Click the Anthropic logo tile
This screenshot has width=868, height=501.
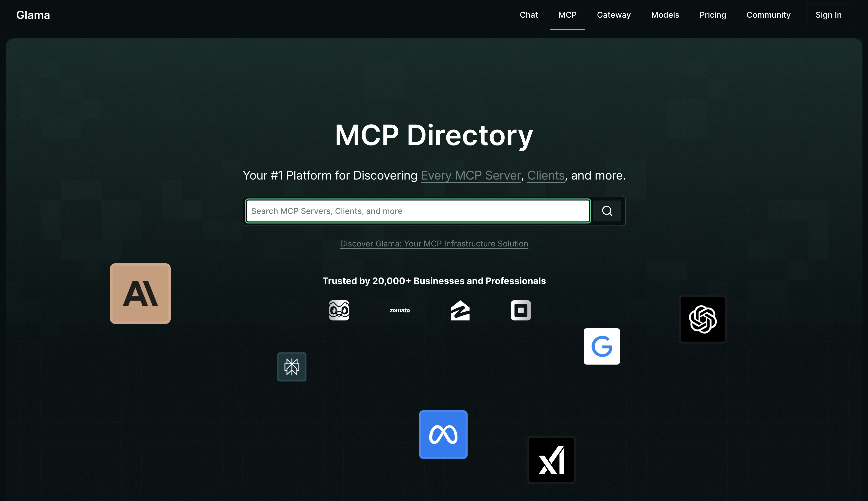pos(140,293)
